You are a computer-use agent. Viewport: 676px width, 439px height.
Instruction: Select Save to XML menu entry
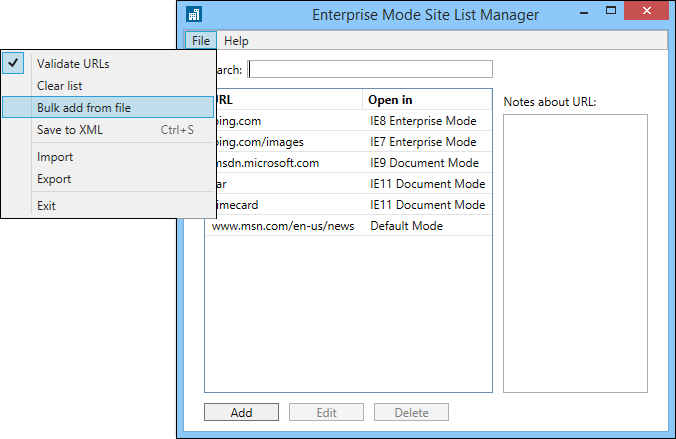70,129
